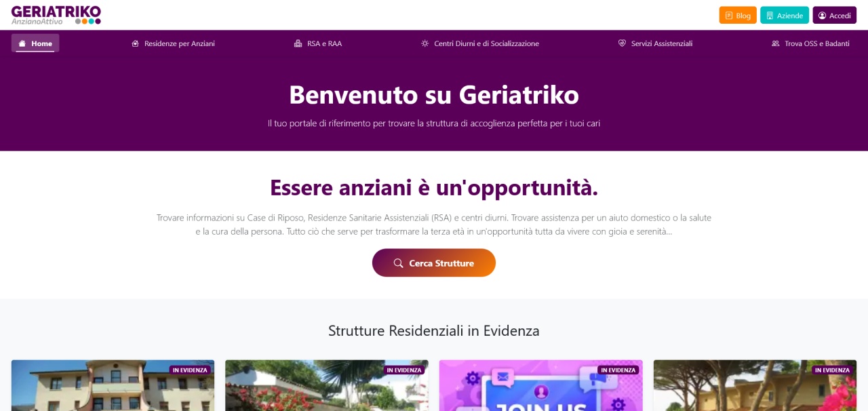868x411 pixels.
Task: Open the JOIN US featured card
Action: 541,385
